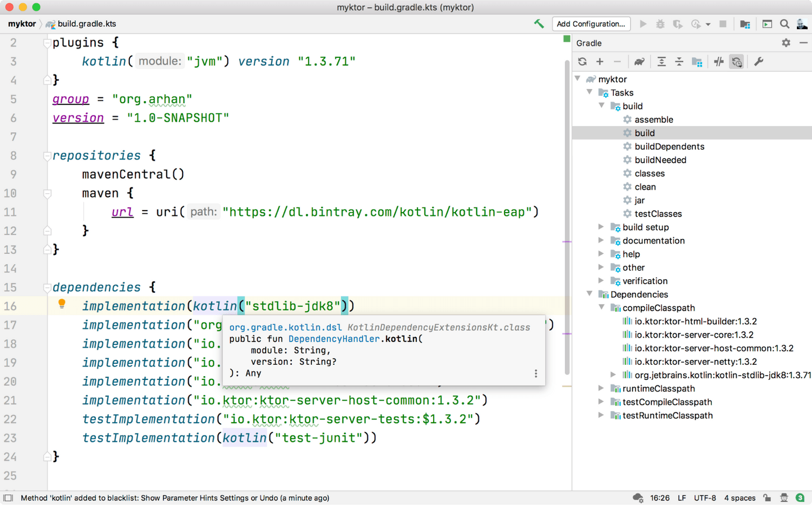812x505 pixels.
Task: Click the plus icon to link a Gradle project
Action: click(x=600, y=62)
